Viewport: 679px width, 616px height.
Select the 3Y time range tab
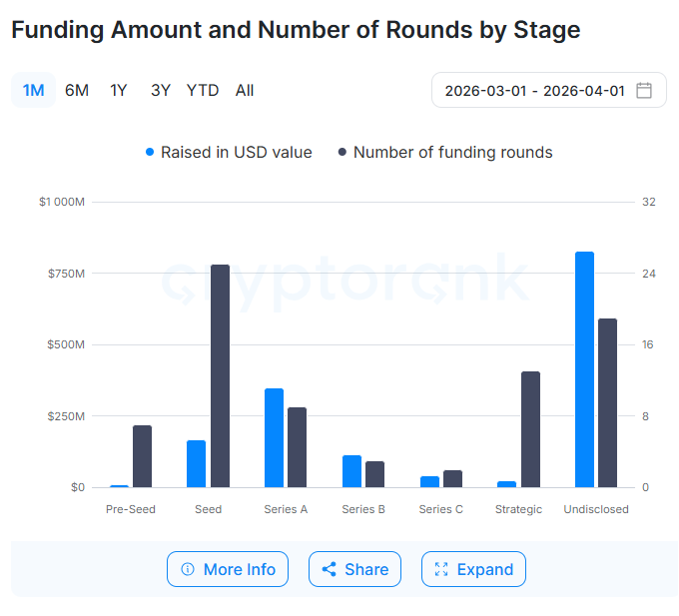[x=161, y=90]
